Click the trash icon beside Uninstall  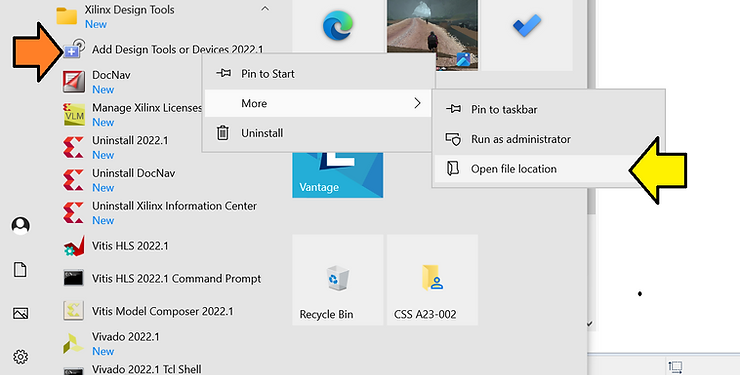(223, 133)
